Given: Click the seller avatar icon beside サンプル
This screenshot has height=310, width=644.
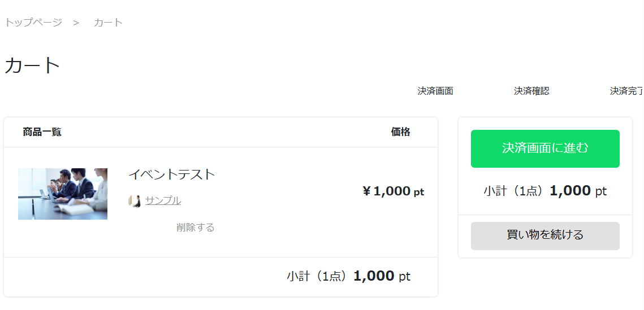Looking at the screenshot, I should tap(135, 201).
